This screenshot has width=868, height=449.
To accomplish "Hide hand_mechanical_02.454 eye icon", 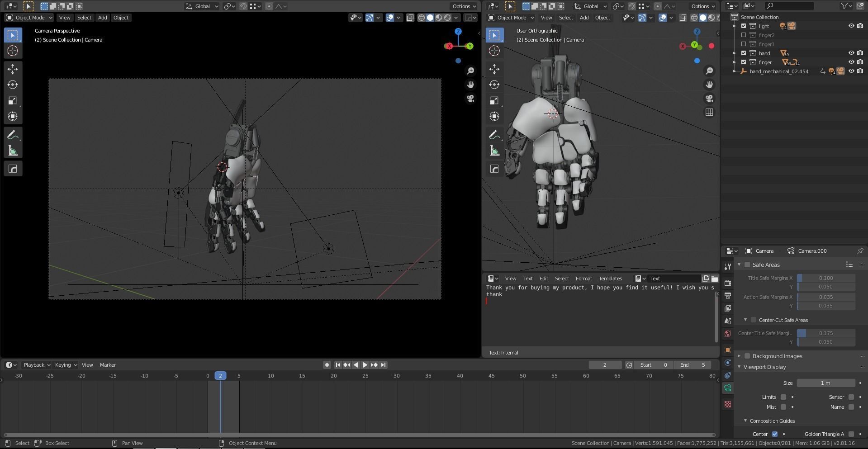I will 851,71.
